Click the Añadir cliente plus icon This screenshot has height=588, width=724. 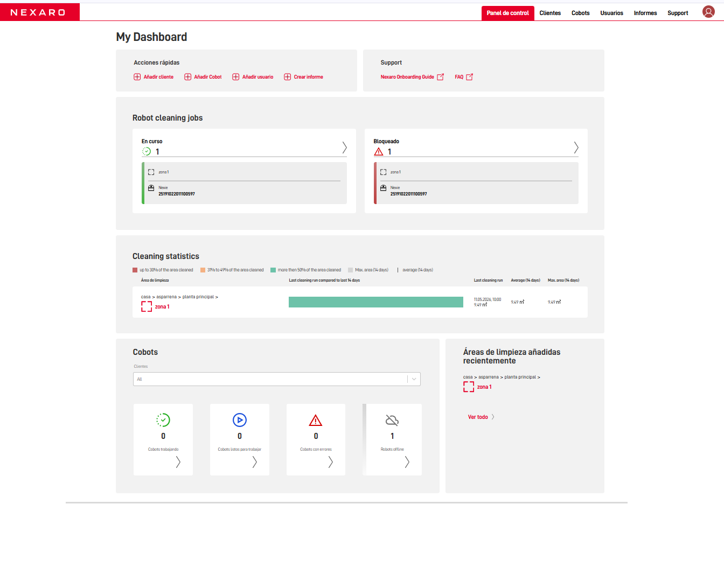coord(137,77)
